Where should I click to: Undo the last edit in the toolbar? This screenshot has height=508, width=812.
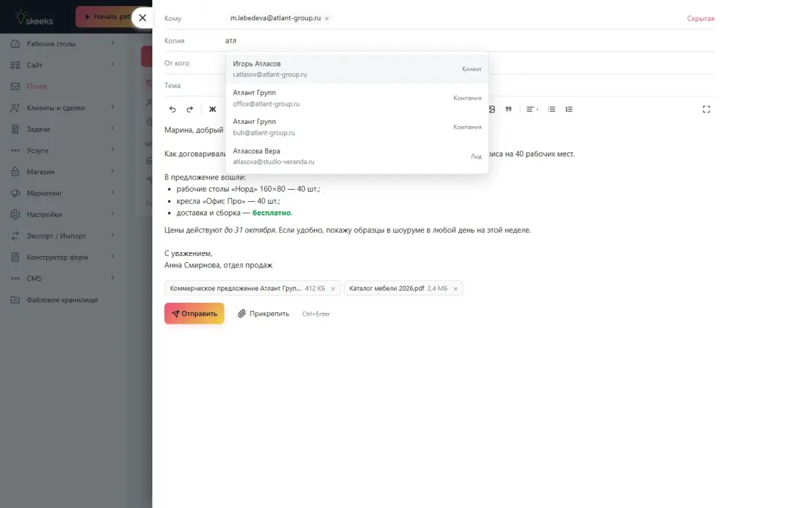pos(173,109)
